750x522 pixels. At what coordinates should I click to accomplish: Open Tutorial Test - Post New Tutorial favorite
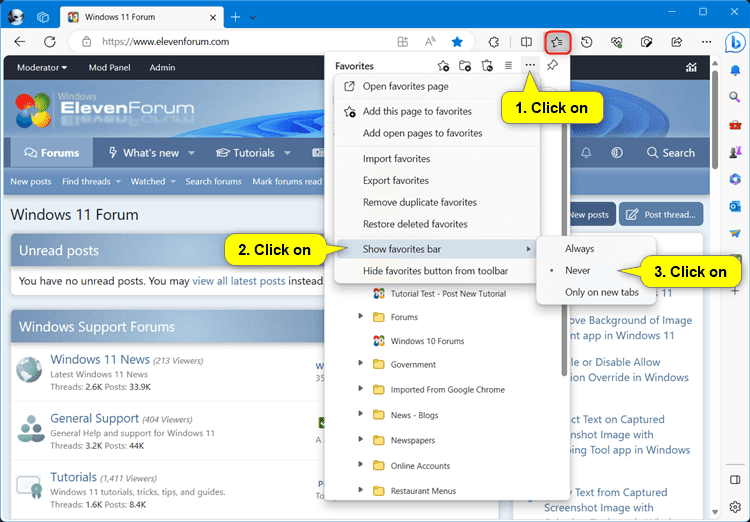pyautogui.click(x=439, y=294)
